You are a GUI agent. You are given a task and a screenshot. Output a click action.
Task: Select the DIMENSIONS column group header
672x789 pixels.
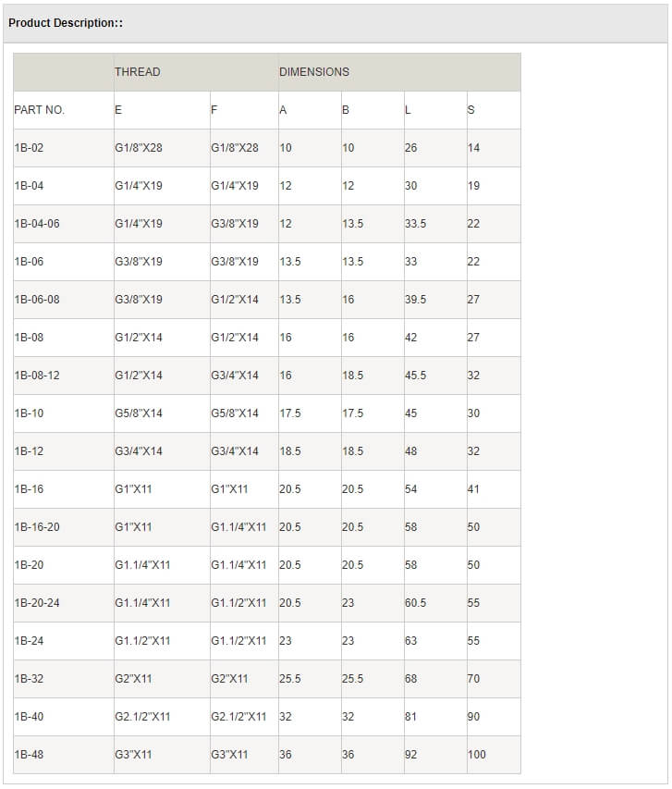(x=314, y=72)
